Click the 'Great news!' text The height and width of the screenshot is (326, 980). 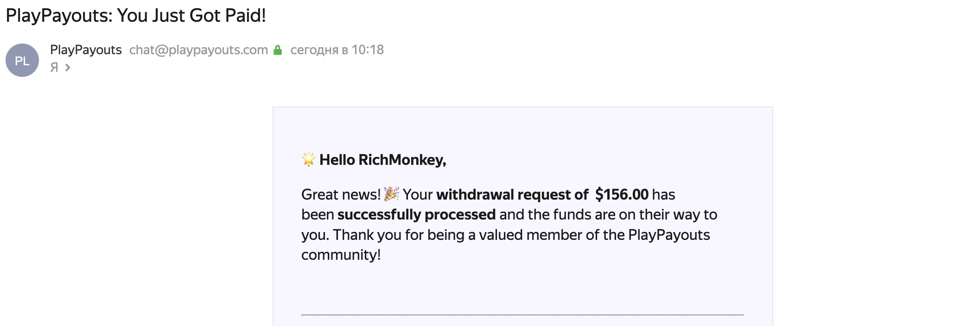pyautogui.click(x=341, y=194)
